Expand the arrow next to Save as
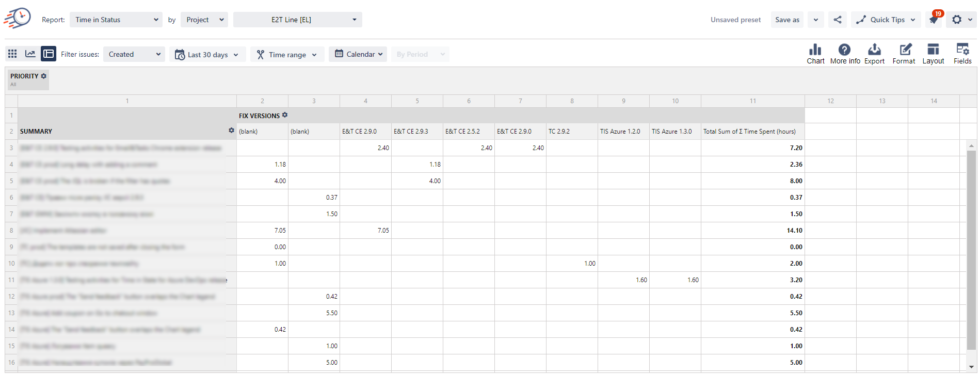980x374 pixels. [815, 20]
